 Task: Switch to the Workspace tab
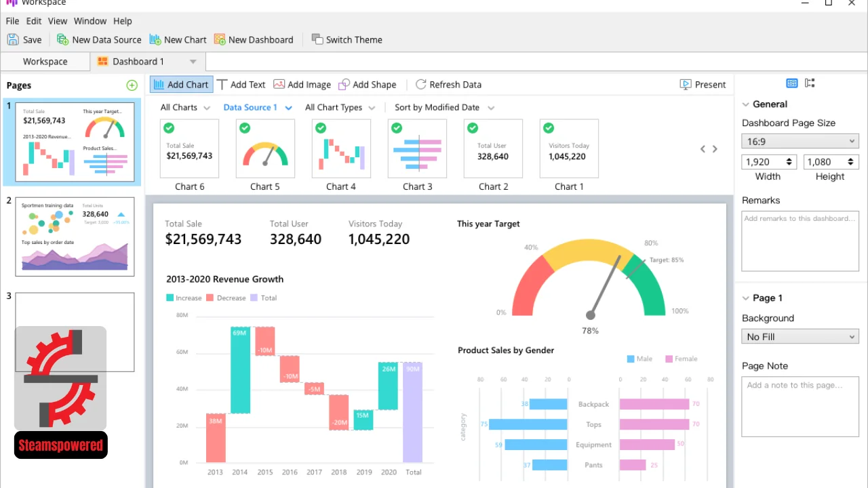click(45, 62)
